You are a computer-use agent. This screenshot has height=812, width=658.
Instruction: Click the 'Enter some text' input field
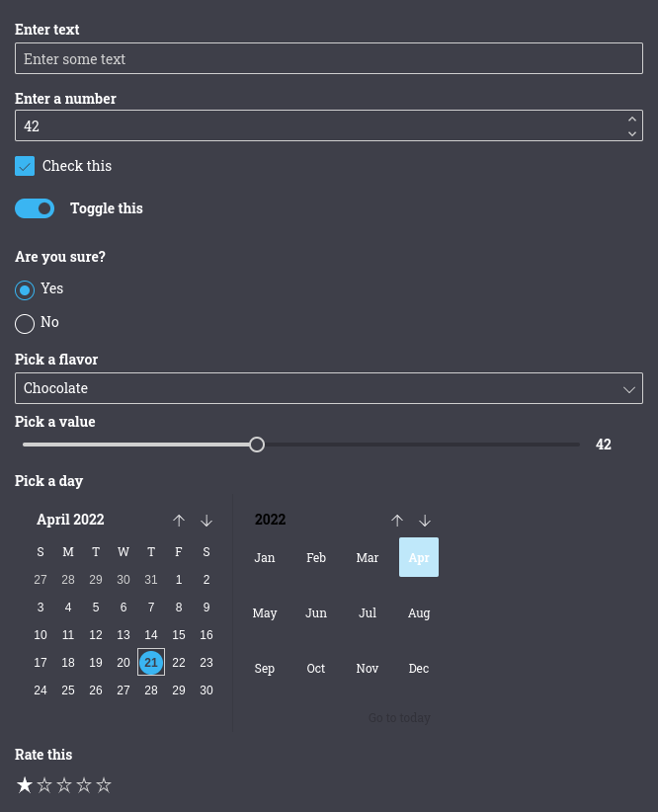[329, 58]
